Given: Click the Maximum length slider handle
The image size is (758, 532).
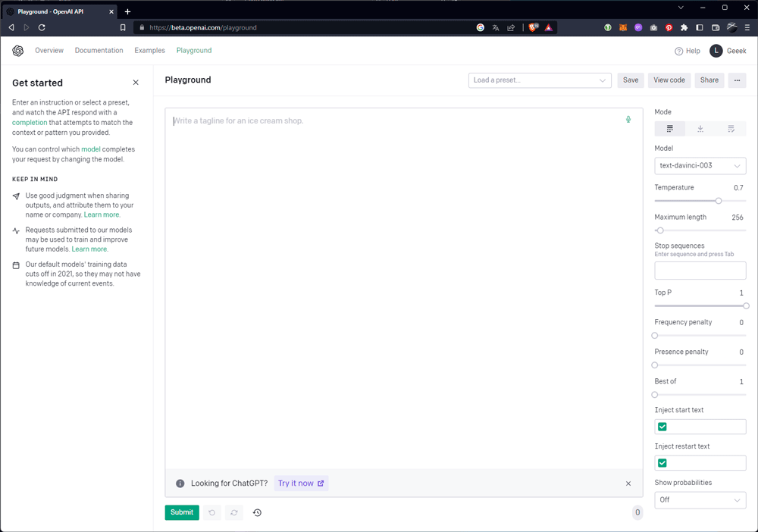Looking at the screenshot, I should point(660,230).
